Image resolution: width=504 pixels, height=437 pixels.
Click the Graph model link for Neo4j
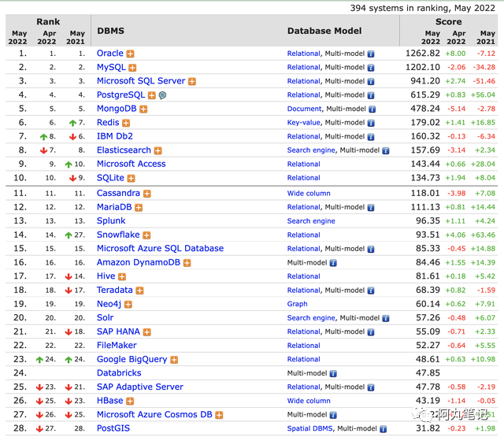pos(297,304)
